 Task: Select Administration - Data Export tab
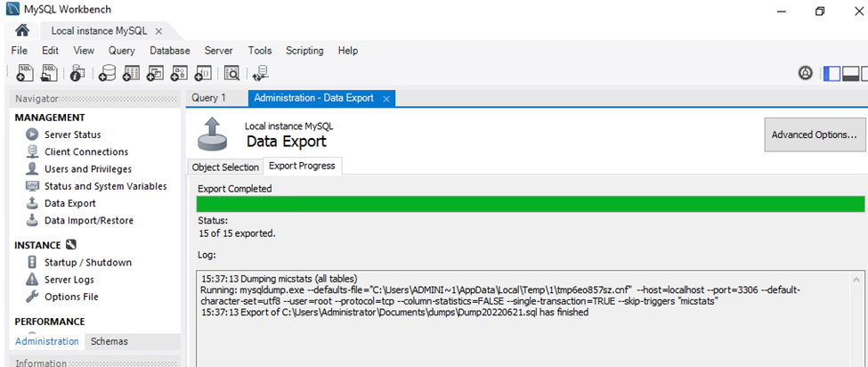(314, 98)
